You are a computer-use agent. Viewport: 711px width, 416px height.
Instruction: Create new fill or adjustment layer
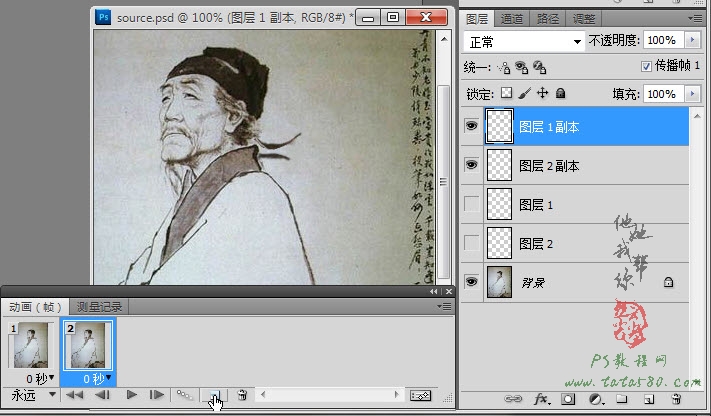pyautogui.click(x=595, y=399)
